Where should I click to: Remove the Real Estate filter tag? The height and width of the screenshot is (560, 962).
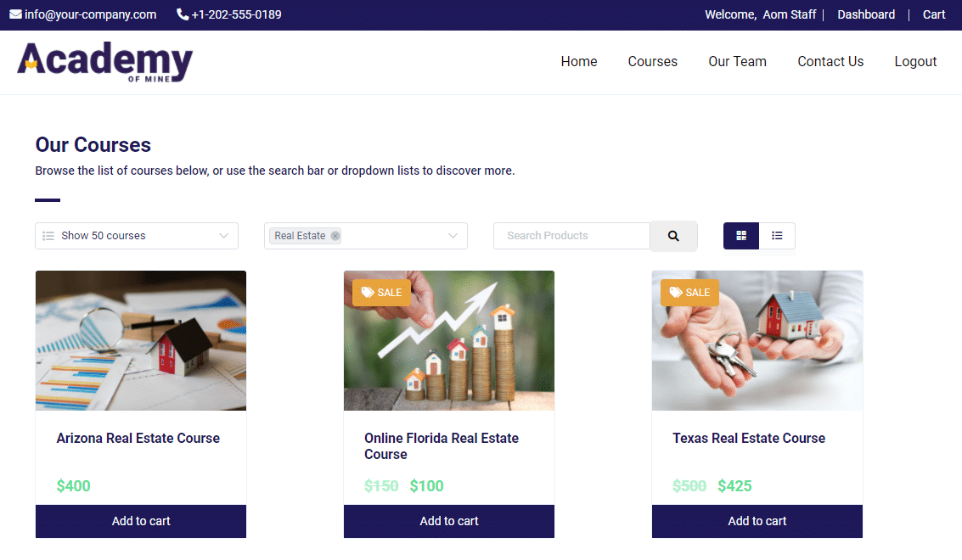pyautogui.click(x=335, y=236)
